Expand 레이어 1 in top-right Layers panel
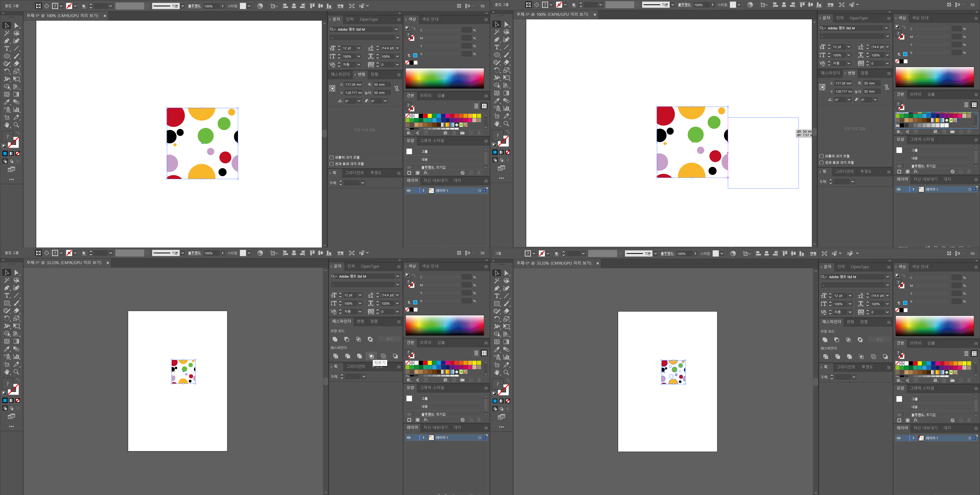The height and width of the screenshot is (495, 980). coord(913,189)
